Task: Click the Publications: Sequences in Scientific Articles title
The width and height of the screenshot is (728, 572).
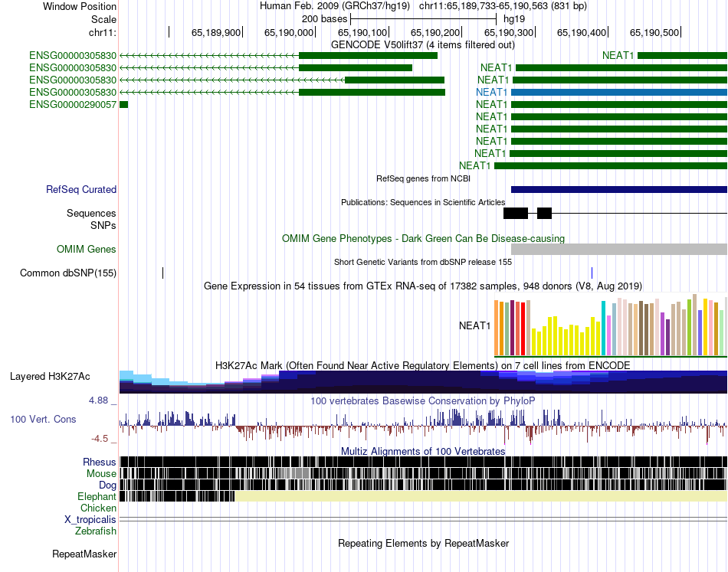Action: point(423,202)
